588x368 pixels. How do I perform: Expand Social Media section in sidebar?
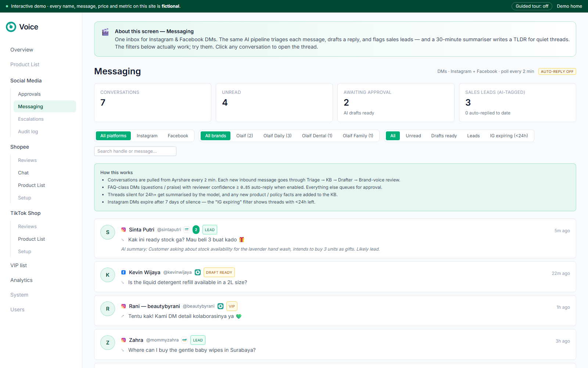[x=26, y=81]
